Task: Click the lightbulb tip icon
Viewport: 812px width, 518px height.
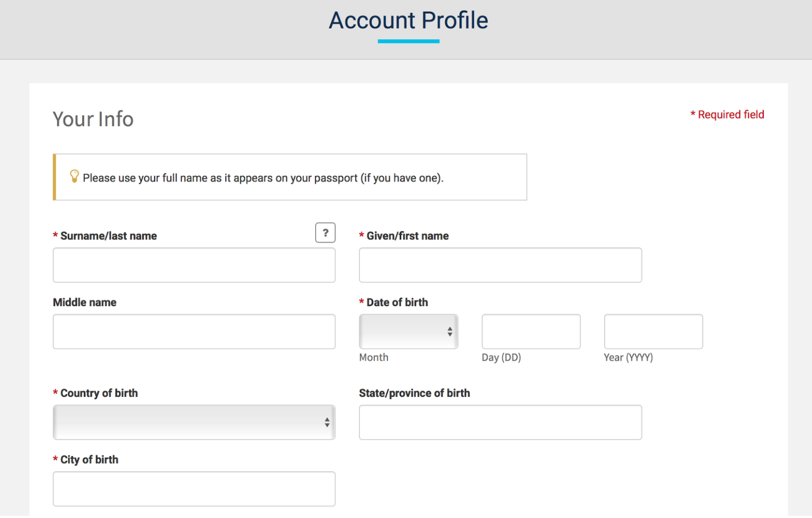Action: click(x=74, y=176)
